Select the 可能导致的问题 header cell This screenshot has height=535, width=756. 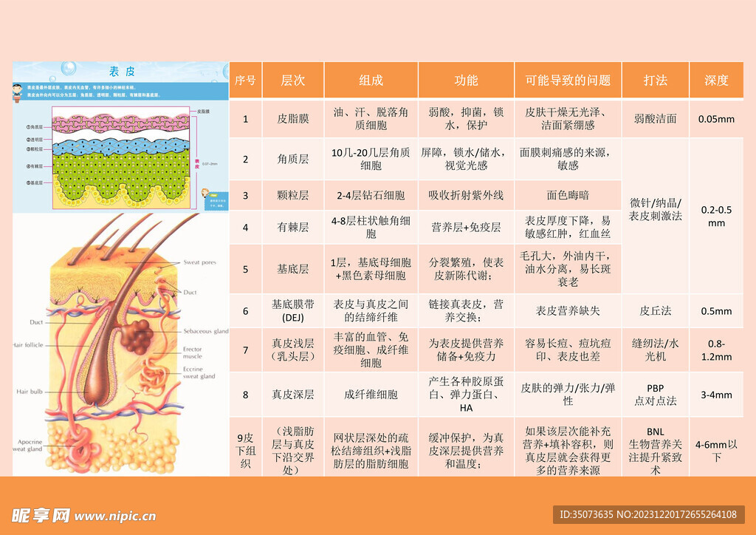[x=568, y=80]
